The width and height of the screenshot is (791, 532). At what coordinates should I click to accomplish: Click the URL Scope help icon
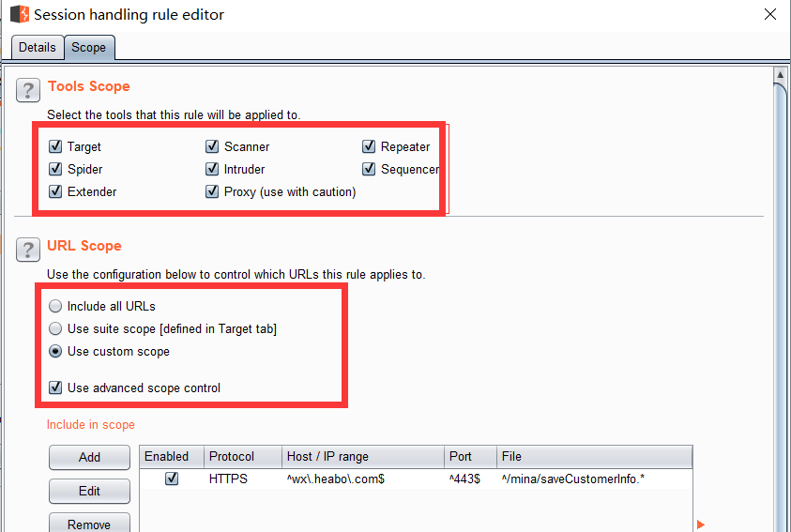(28, 249)
